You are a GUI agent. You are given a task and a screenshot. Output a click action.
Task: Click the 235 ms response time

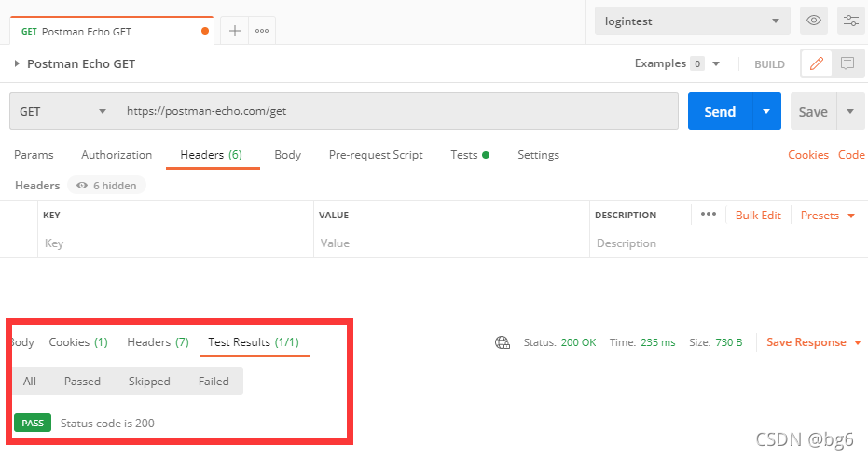[657, 342]
